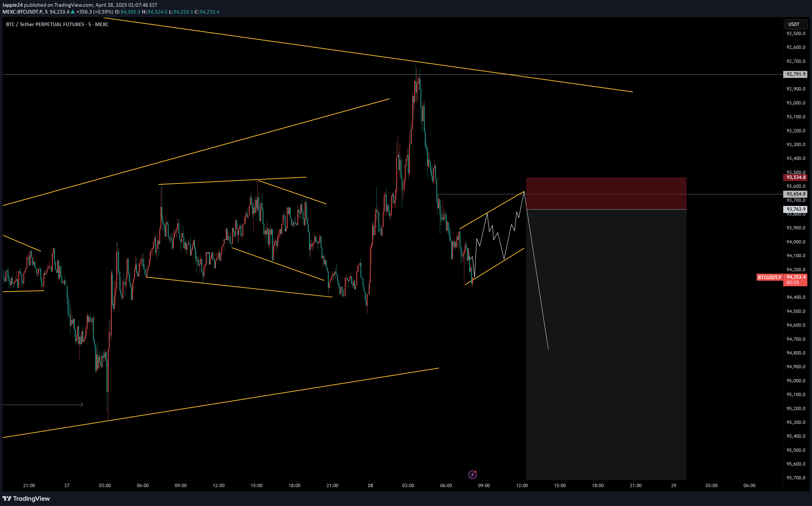Image resolution: width=812 pixels, height=506 pixels.
Task: Select the 94,253.4 current price label
Action: click(796, 277)
